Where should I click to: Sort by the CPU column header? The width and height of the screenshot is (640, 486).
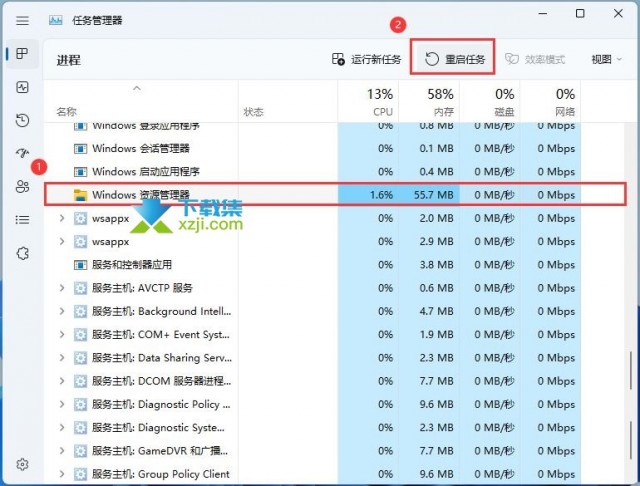[x=368, y=101]
